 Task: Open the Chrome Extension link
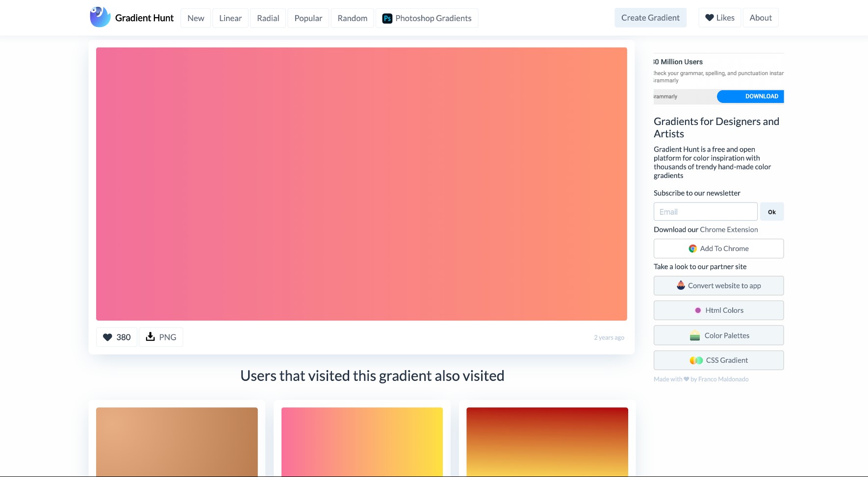point(729,229)
